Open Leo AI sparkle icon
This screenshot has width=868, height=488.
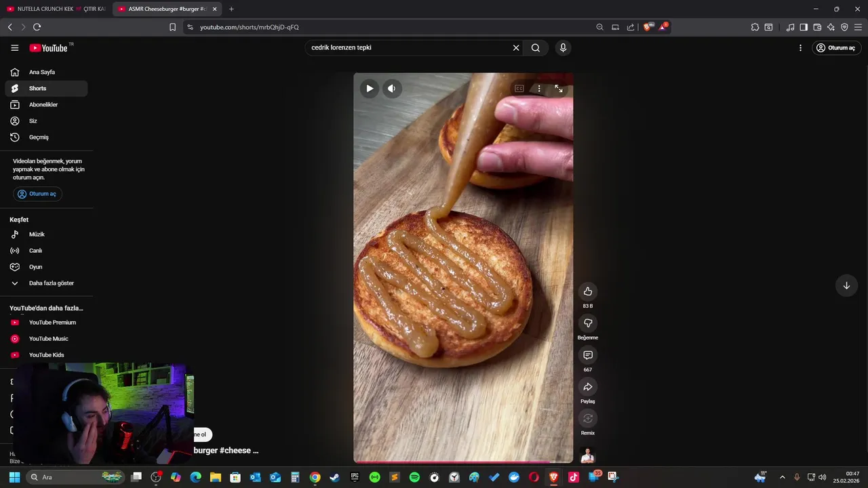tap(831, 27)
